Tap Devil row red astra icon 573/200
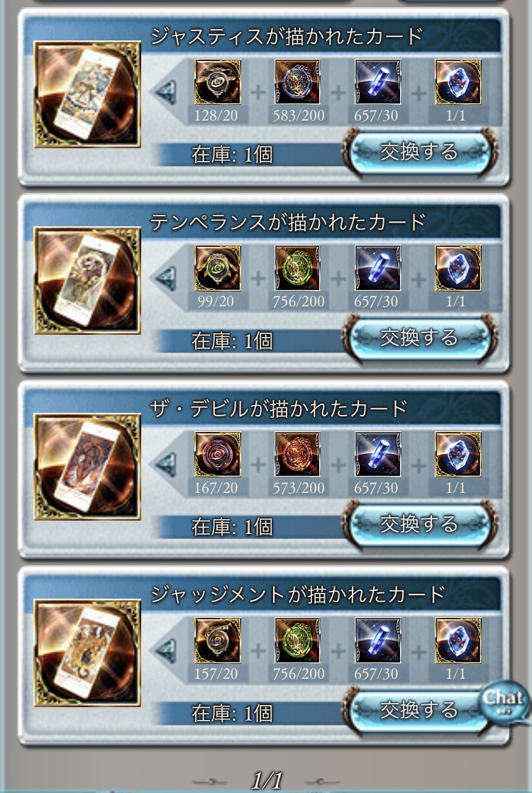 click(x=297, y=454)
